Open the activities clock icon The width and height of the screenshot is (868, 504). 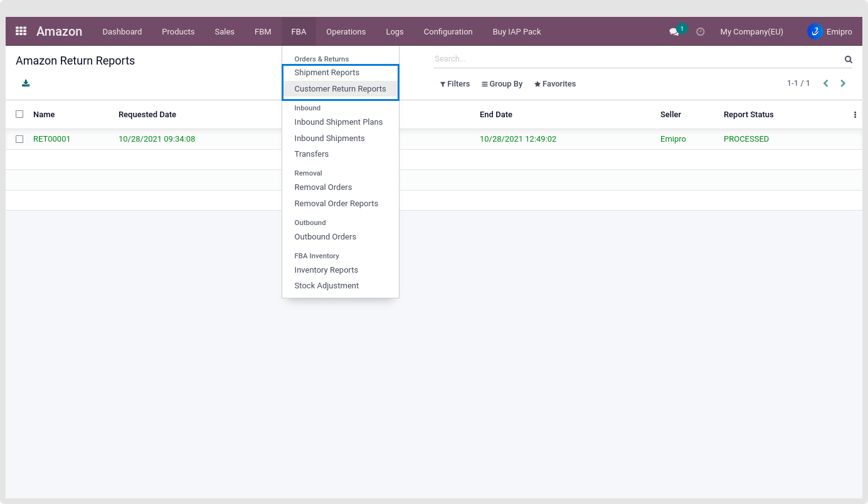(701, 32)
